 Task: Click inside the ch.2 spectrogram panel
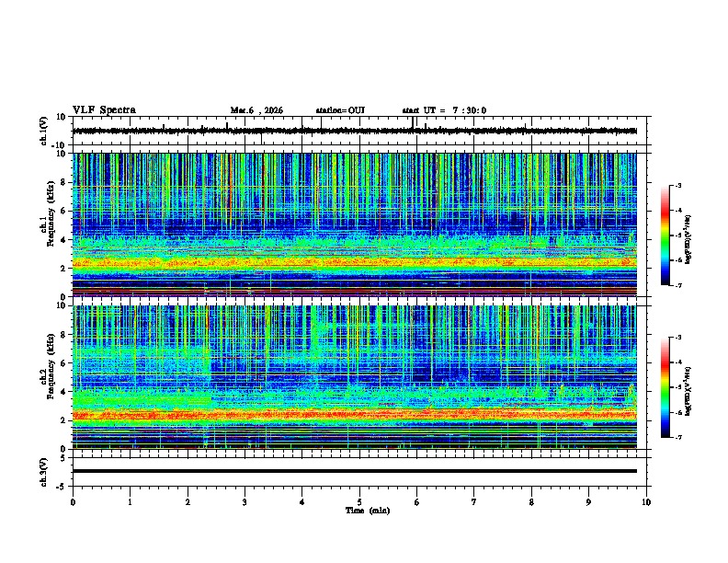click(x=355, y=377)
